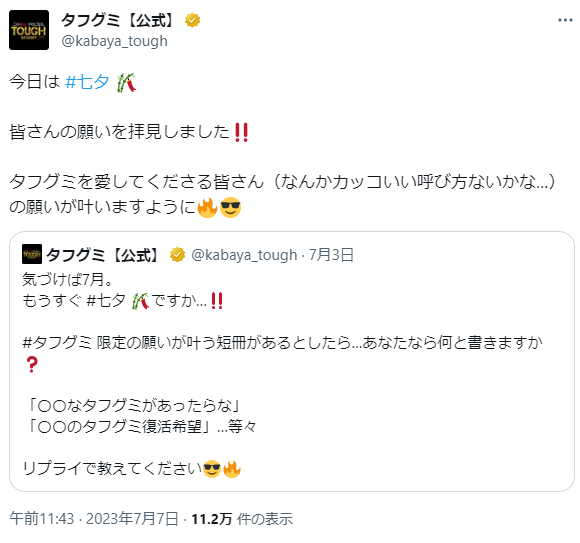Open the three-dot more options menu

(565, 20)
